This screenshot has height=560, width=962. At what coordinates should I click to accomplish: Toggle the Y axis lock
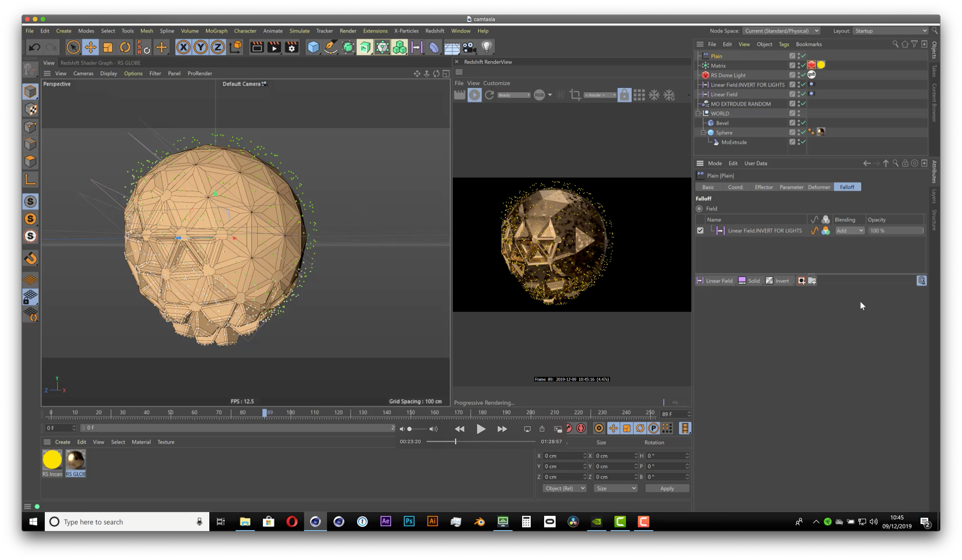pyautogui.click(x=200, y=47)
